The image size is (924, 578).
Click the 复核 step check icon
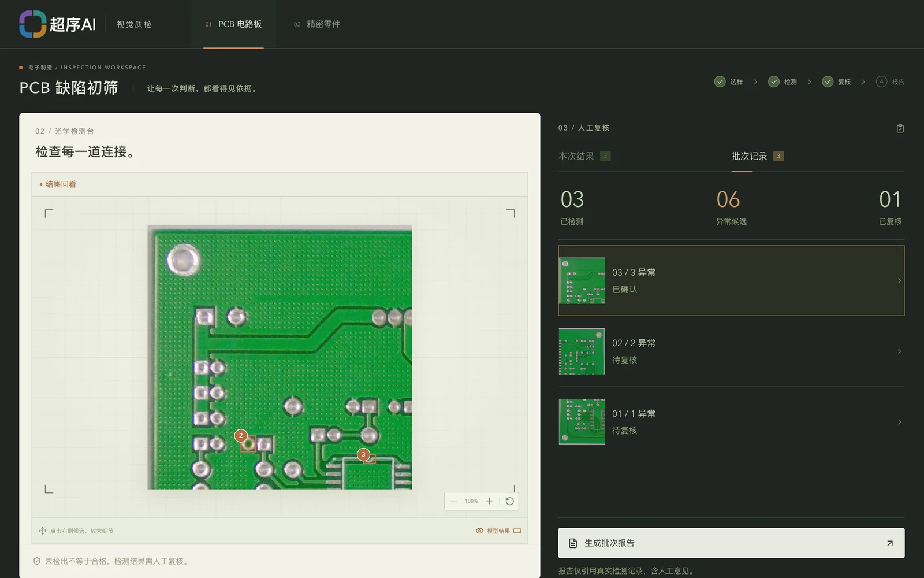(x=828, y=81)
